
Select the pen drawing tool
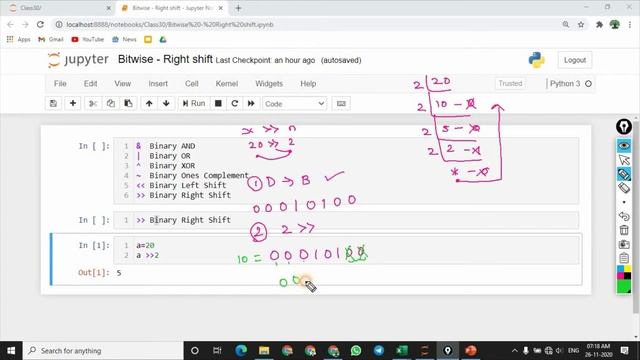click(x=624, y=174)
